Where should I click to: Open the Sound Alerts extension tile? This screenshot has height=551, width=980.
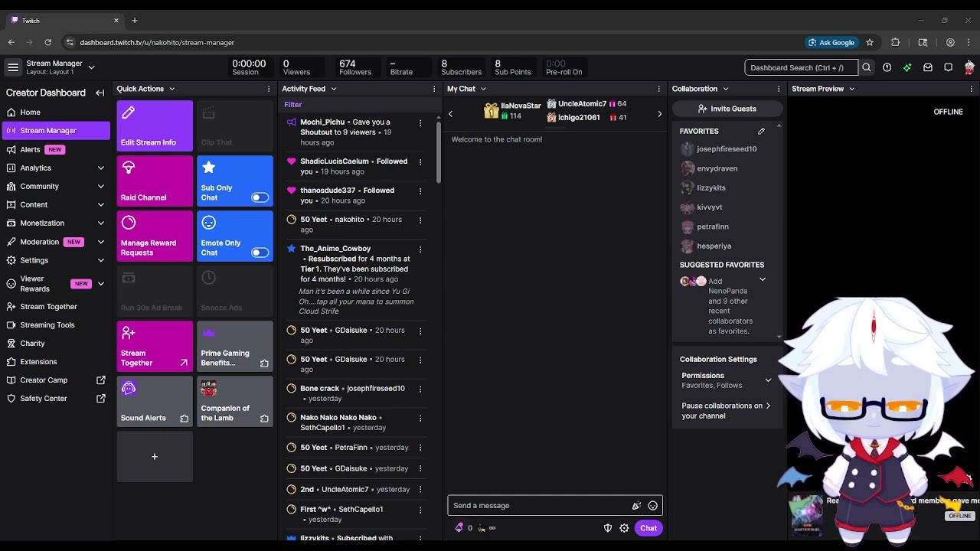[155, 401]
